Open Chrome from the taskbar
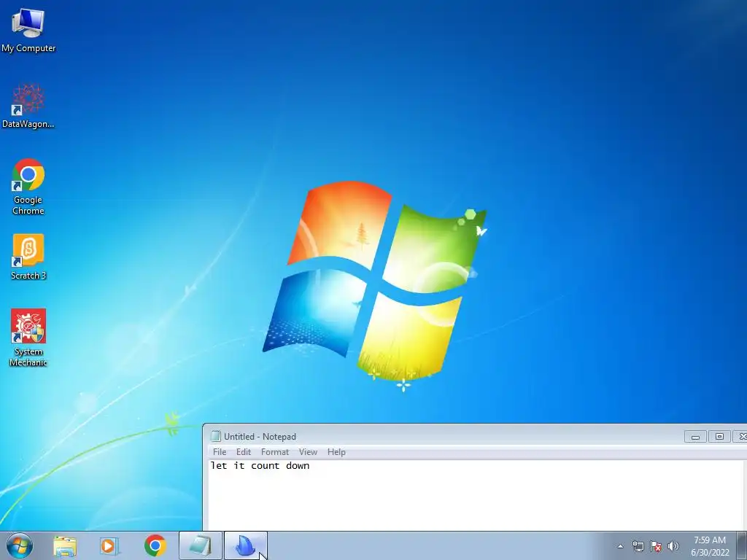747x560 pixels. [155, 545]
